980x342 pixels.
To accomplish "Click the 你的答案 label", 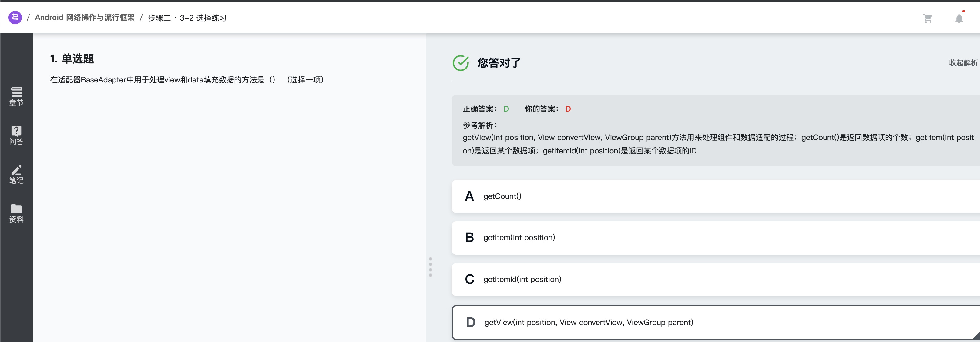I will click(541, 109).
